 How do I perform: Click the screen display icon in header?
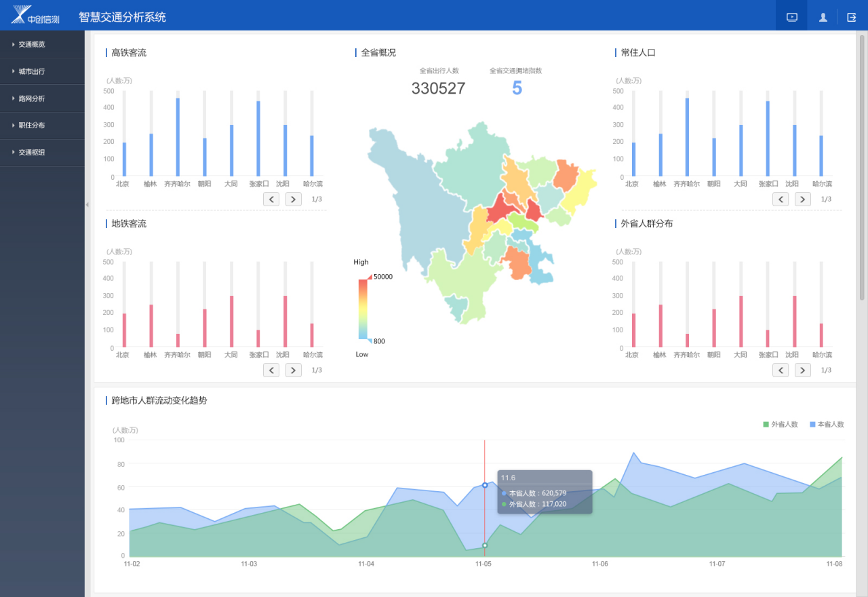coord(791,17)
